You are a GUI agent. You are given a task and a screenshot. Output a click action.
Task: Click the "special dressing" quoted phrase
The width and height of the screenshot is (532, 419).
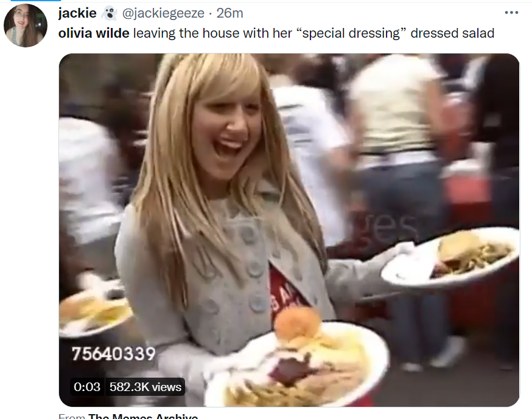pyautogui.click(x=351, y=33)
